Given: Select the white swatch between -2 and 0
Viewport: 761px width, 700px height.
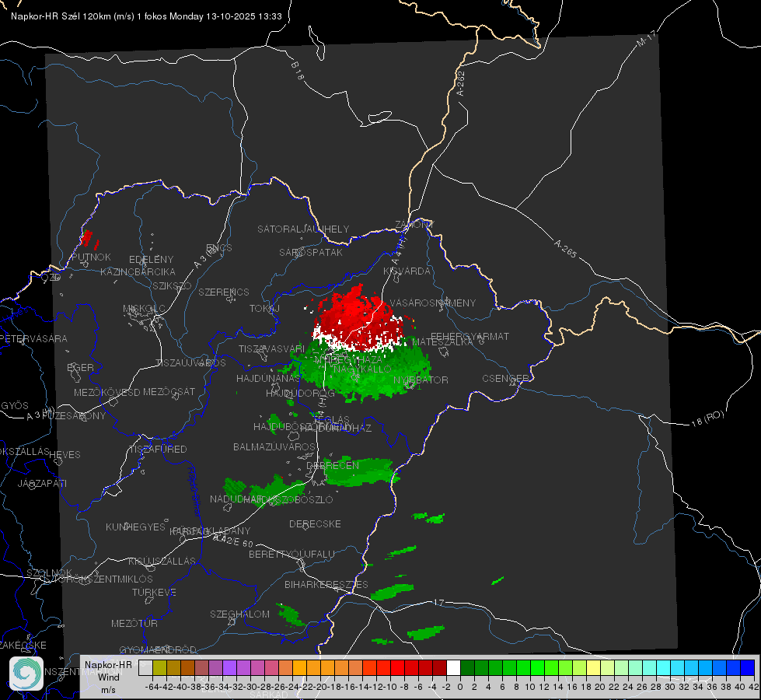Looking at the screenshot, I should coord(453,668).
